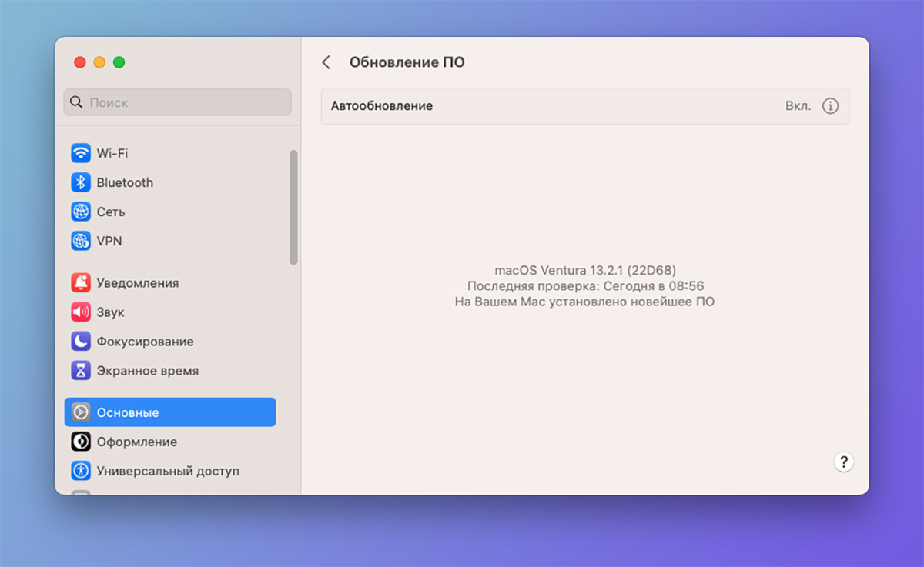This screenshot has height=567, width=924.
Task: Click the sidebar scrollbar thumb
Action: [x=293, y=207]
